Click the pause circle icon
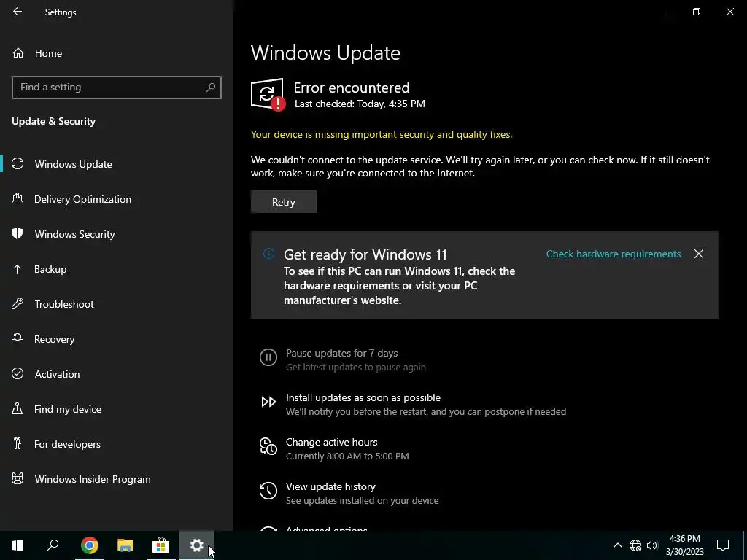This screenshot has height=560, width=747. [268, 357]
